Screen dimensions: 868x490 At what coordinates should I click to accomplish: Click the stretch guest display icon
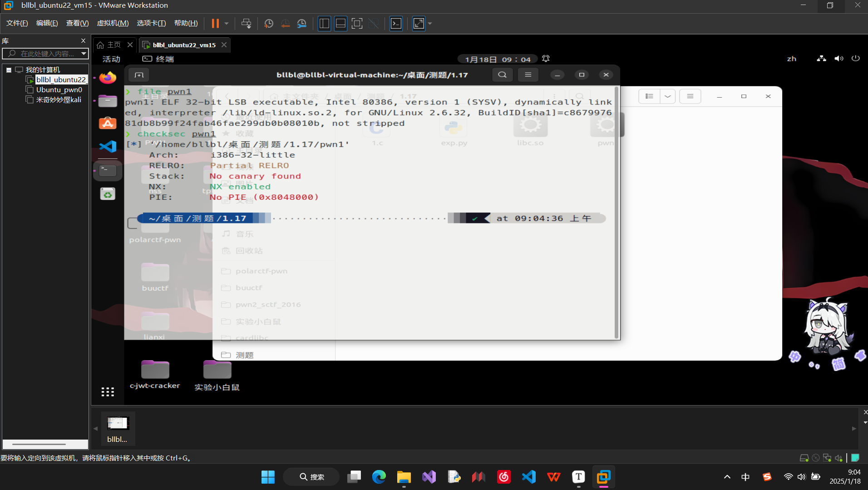tap(419, 23)
